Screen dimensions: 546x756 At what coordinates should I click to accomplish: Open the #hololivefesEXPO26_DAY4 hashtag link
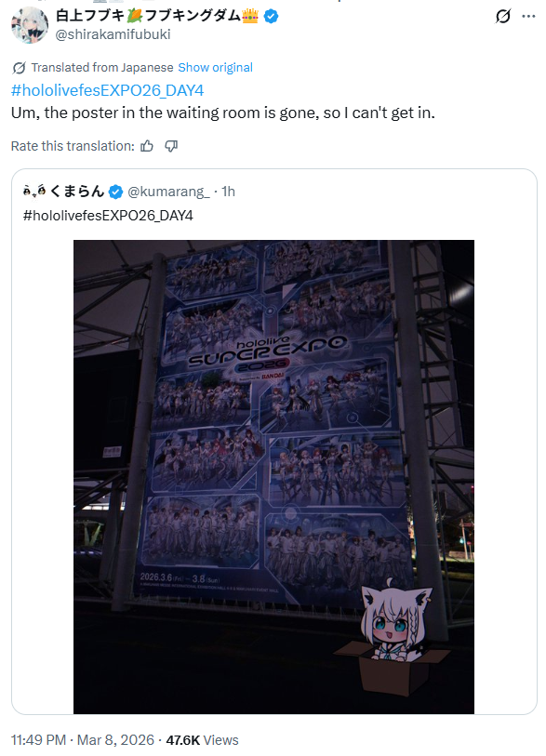[x=108, y=90]
